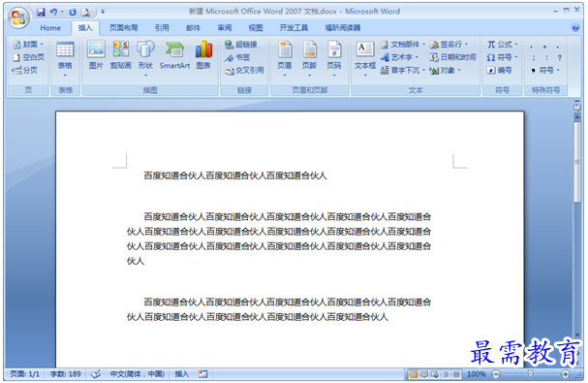Viewport: 588px width, 383px height.
Task: Open zoom dialog via 100% level
Action: 477,374
